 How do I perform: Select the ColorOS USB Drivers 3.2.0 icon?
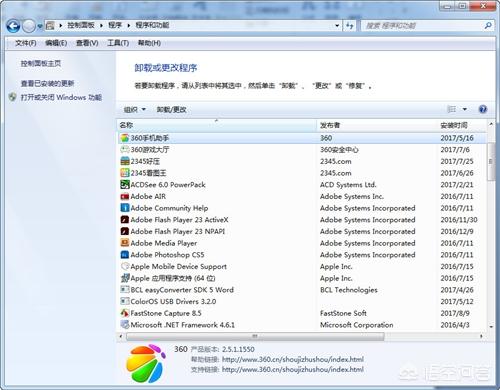coord(125,301)
